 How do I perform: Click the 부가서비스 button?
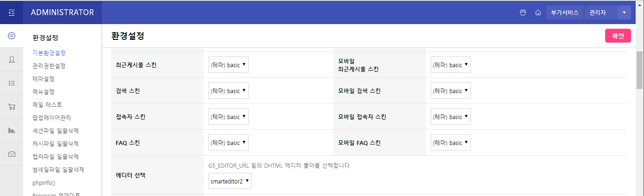564,13
